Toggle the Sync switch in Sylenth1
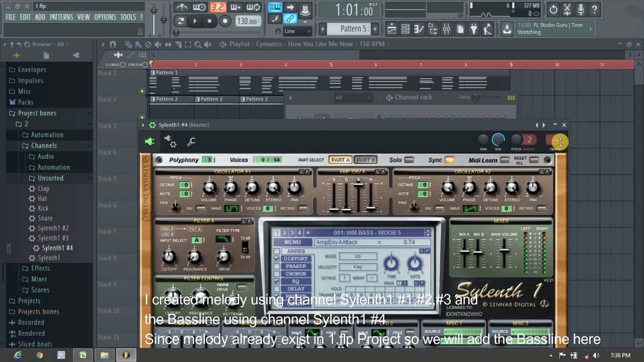Screen dimensions: 644x362 449,160
